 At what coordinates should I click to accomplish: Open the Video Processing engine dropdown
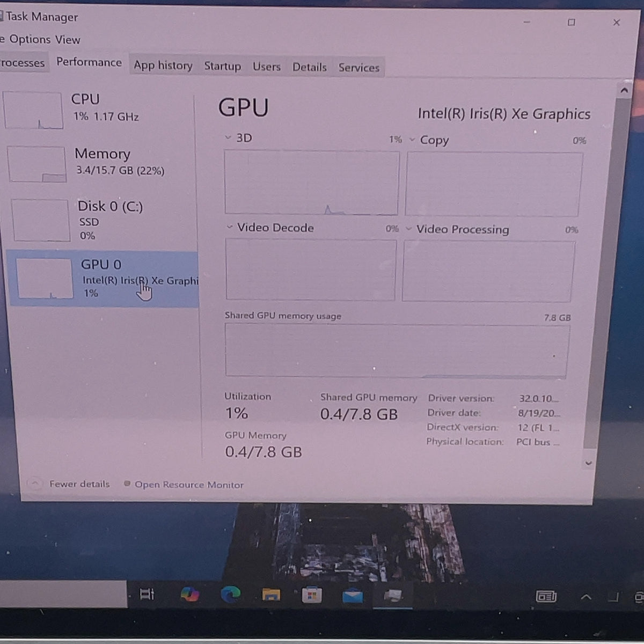[x=409, y=229]
